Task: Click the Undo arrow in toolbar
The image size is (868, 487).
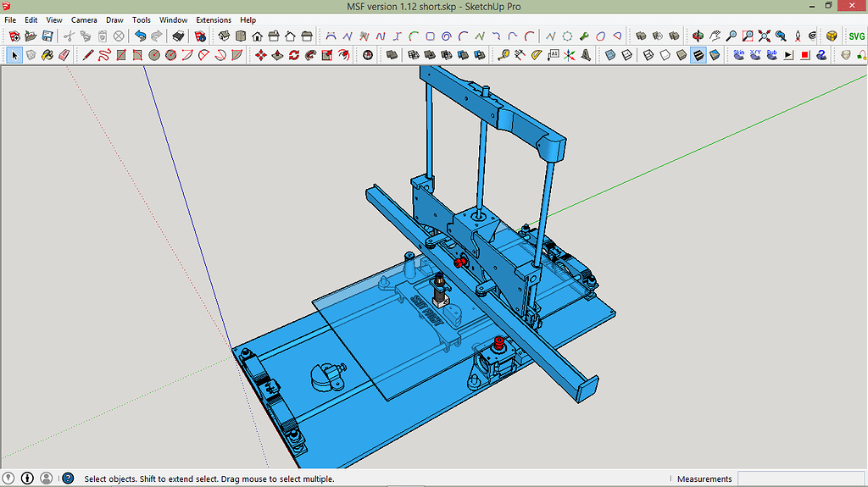Action: coord(140,36)
